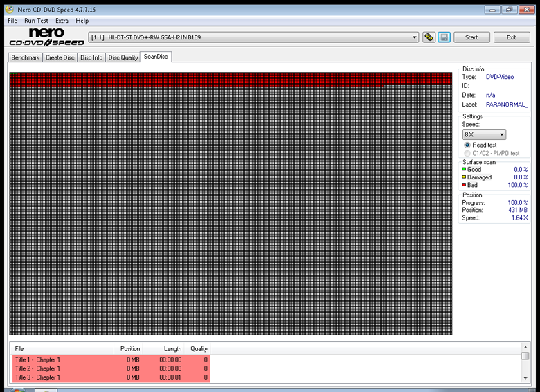
Task: Click the 431 MB position value
Action: point(518,210)
